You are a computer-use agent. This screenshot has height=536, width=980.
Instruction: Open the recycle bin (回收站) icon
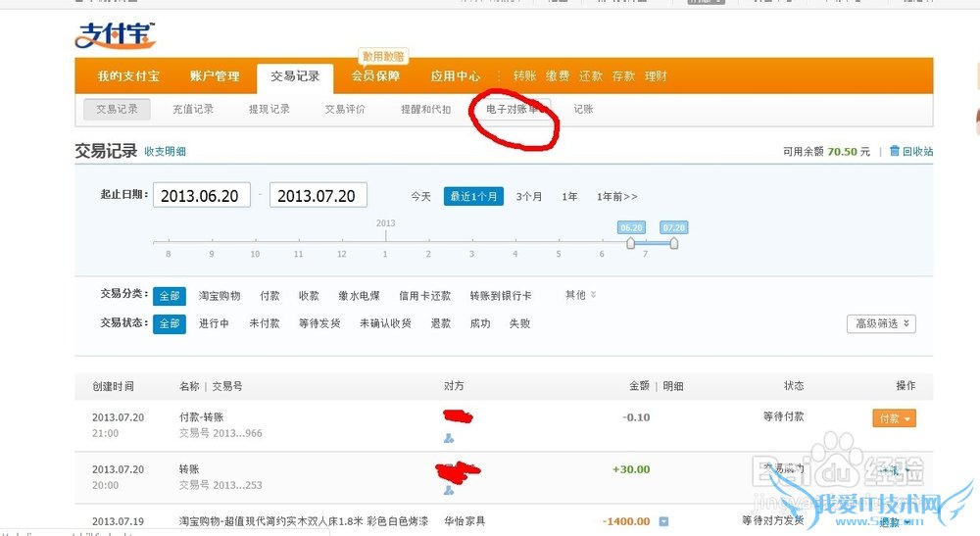[x=894, y=152]
